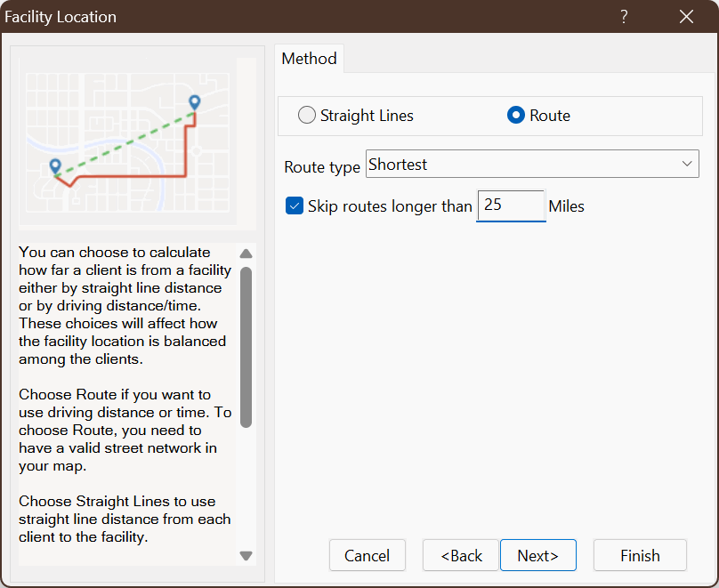Click the 'Choose Straight Lines to use' paragraph

125,519
